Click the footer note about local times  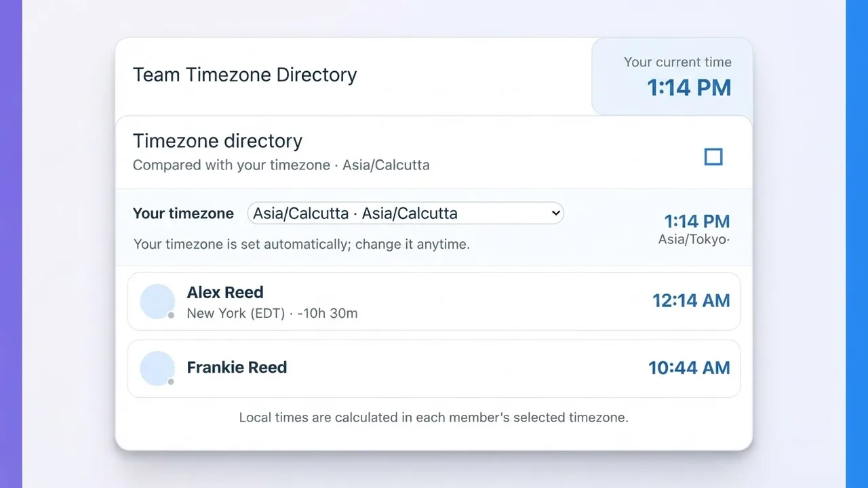(434, 418)
